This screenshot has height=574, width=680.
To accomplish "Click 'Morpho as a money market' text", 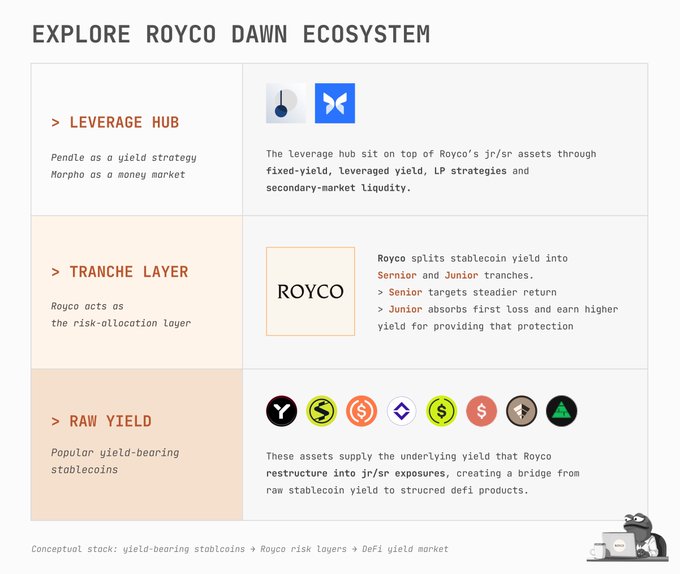I will pos(118,174).
